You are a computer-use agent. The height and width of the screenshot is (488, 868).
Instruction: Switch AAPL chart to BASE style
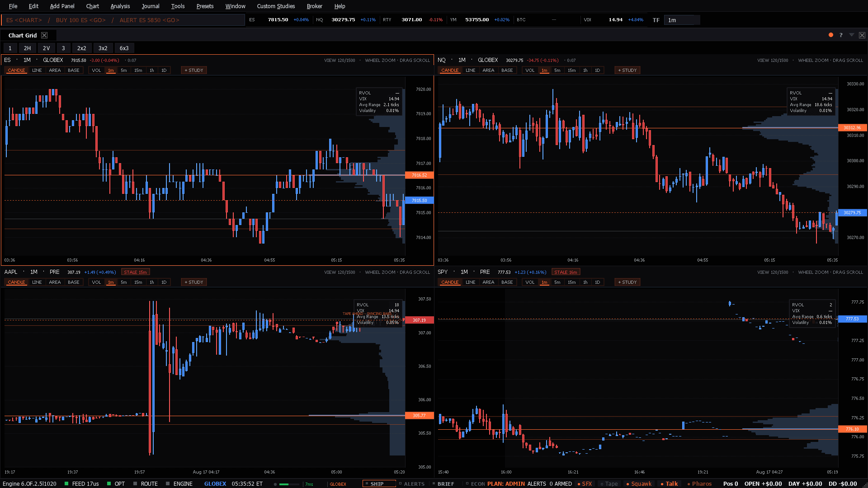[x=73, y=282]
